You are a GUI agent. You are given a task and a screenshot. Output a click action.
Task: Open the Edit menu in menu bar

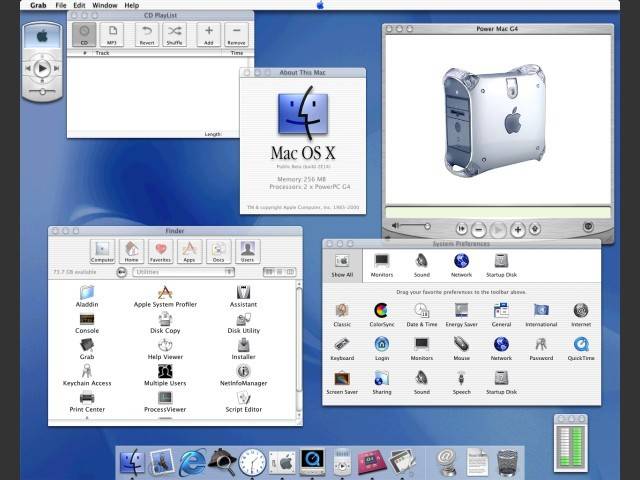[79, 6]
